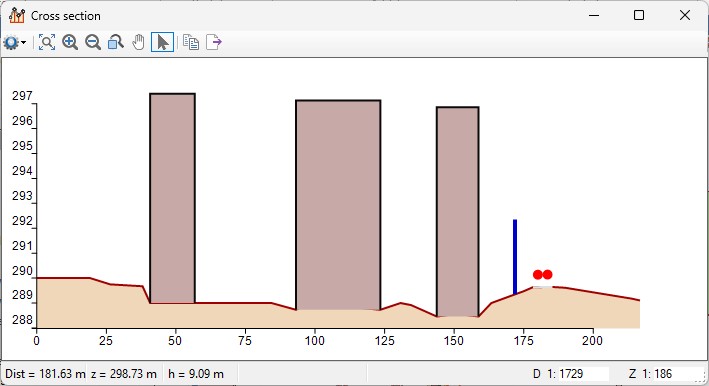
Task: Click the 200 distance axis label
Action: [592, 340]
